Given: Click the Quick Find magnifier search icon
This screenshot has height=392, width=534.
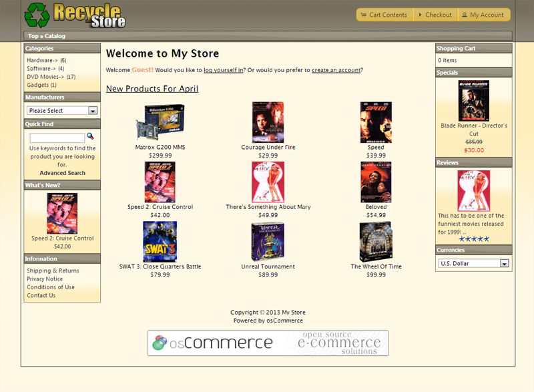Looking at the screenshot, I should click(x=90, y=136).
